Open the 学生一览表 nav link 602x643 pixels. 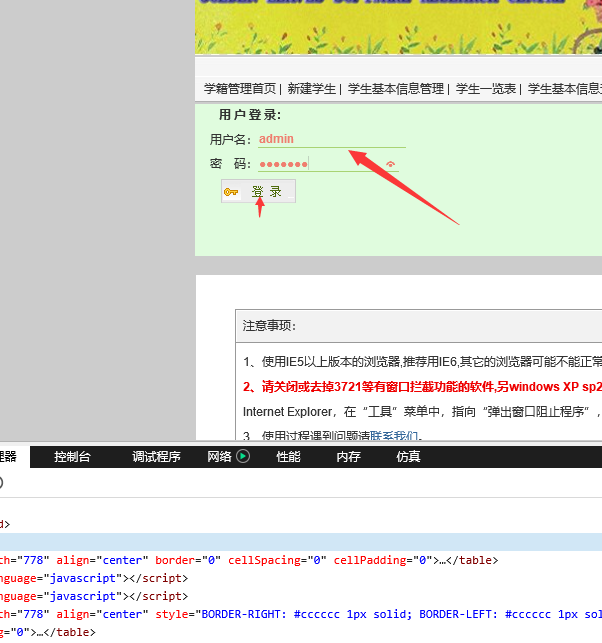pos(486,89)
